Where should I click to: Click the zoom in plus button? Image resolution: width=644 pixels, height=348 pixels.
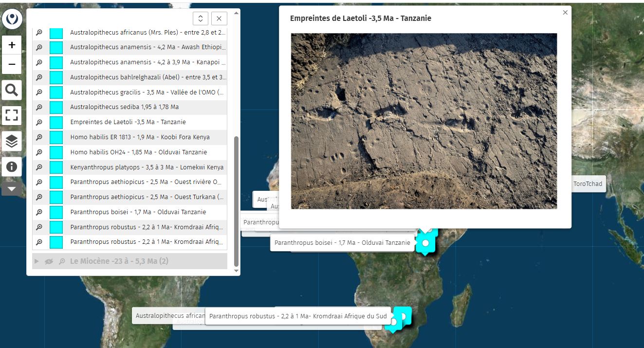[12, 45]
